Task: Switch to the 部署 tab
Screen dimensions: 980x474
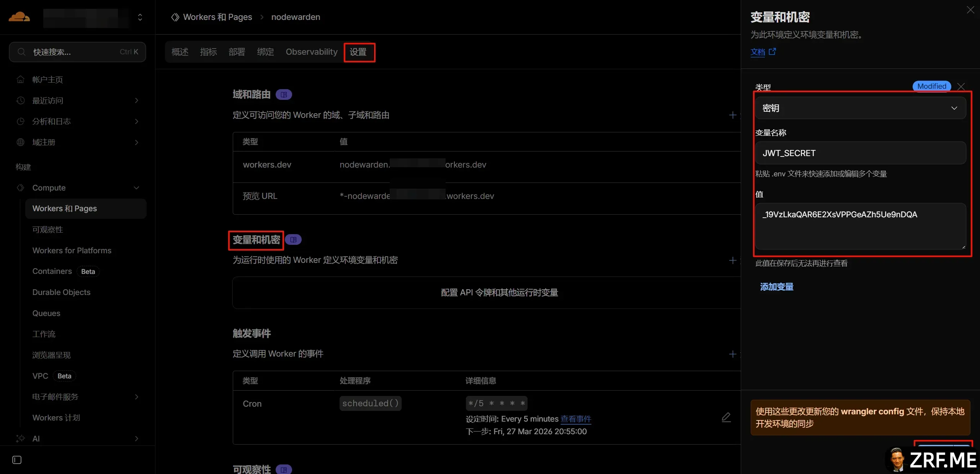Action: [237, 52]
